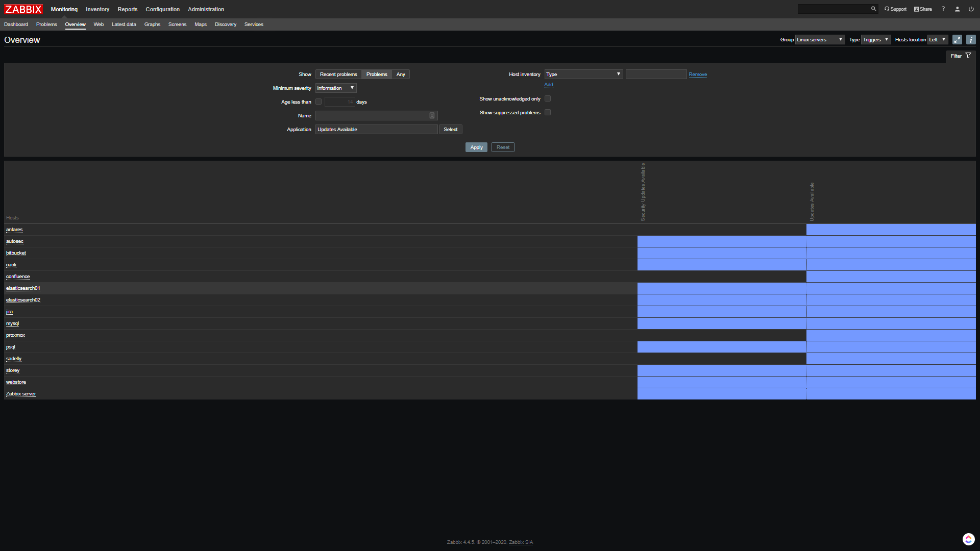Open Zabbix Support link
Screen dimensions: 980x551
(895, 9)
